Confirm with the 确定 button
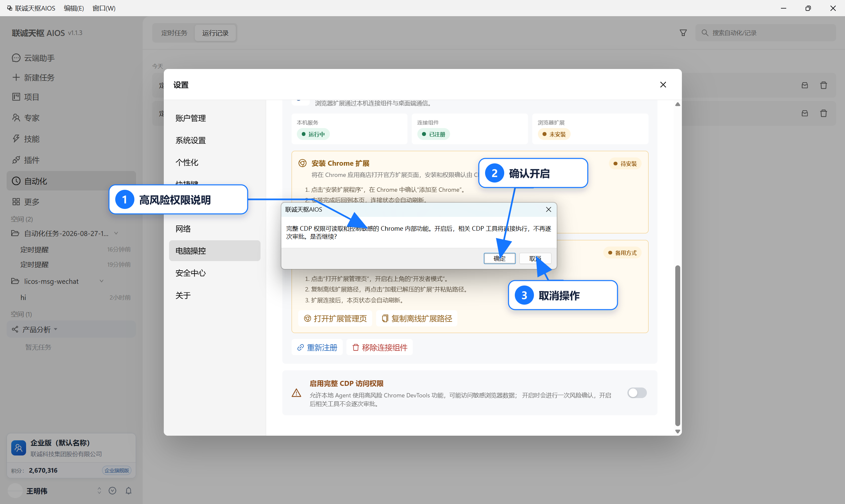Screen dimensions: 845x504 (500, 258)
